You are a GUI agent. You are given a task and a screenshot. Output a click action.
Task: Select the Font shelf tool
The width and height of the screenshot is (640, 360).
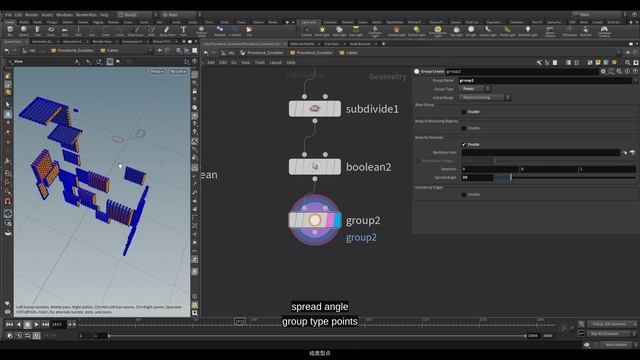click(183, 31)
